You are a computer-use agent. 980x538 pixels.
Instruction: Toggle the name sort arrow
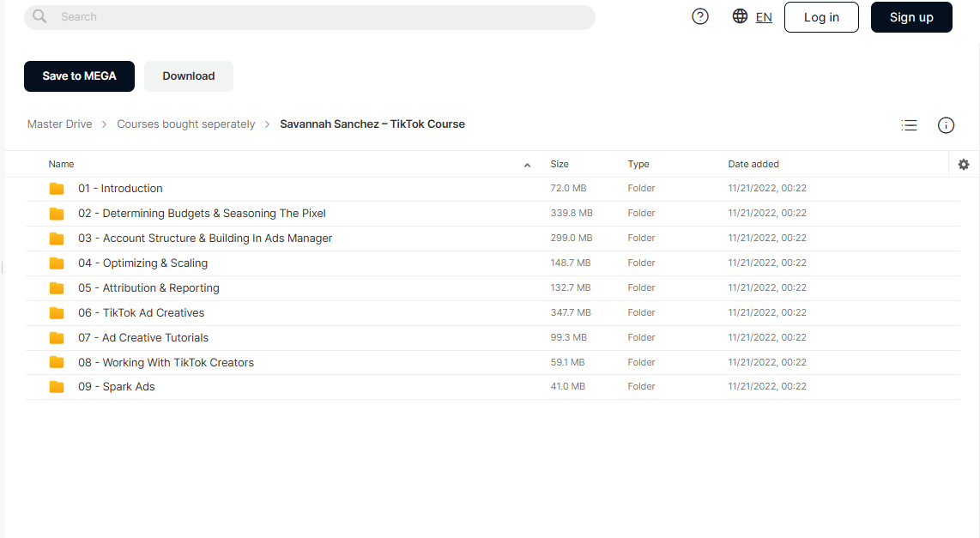[x=528, y=165]
